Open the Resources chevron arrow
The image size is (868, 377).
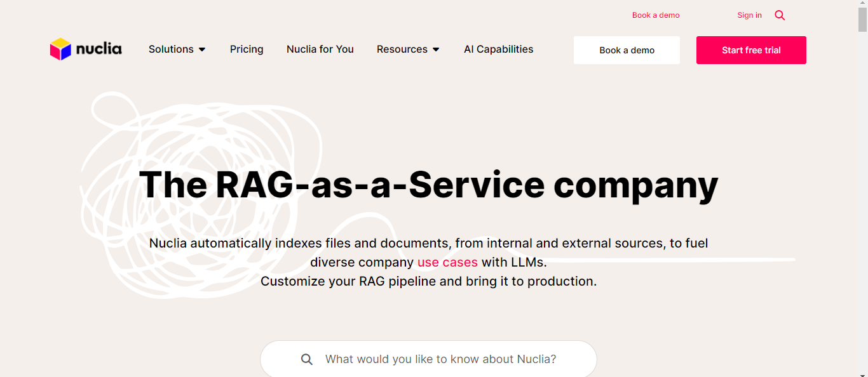point(436,49)
